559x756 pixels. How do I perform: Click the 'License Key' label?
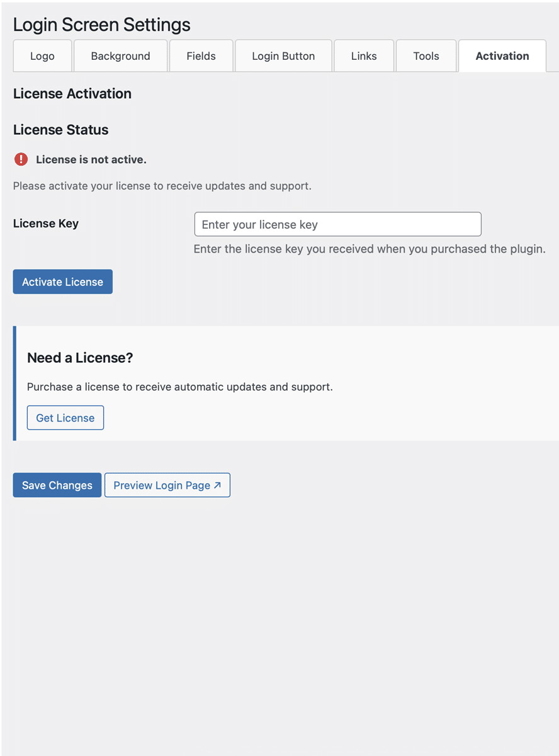[x=46, y=224]
